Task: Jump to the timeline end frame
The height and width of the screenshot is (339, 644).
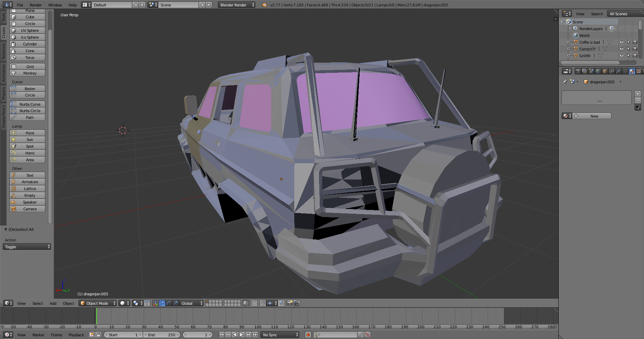Action: click(x=255, y=335)
